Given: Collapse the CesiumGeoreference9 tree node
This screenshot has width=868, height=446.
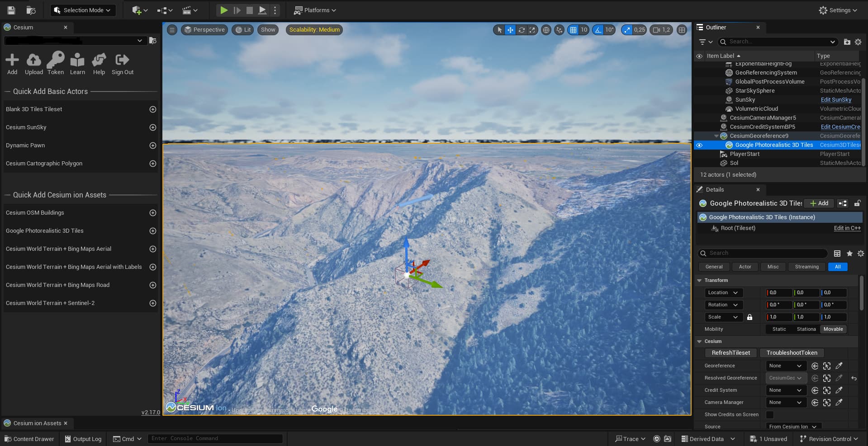Looking at the screenshot, I should [716, 136].
